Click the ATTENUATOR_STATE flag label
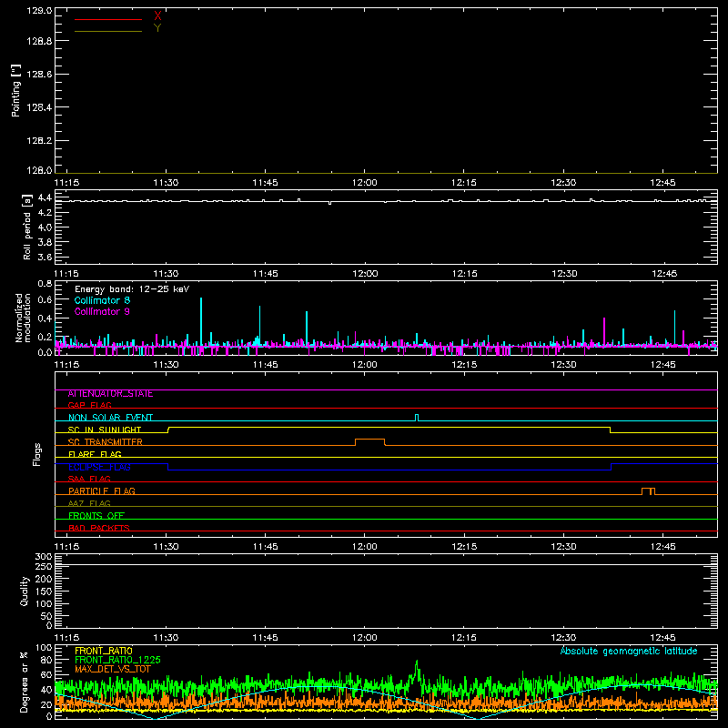This screenshot has height=728, width=728. [110, 394]
